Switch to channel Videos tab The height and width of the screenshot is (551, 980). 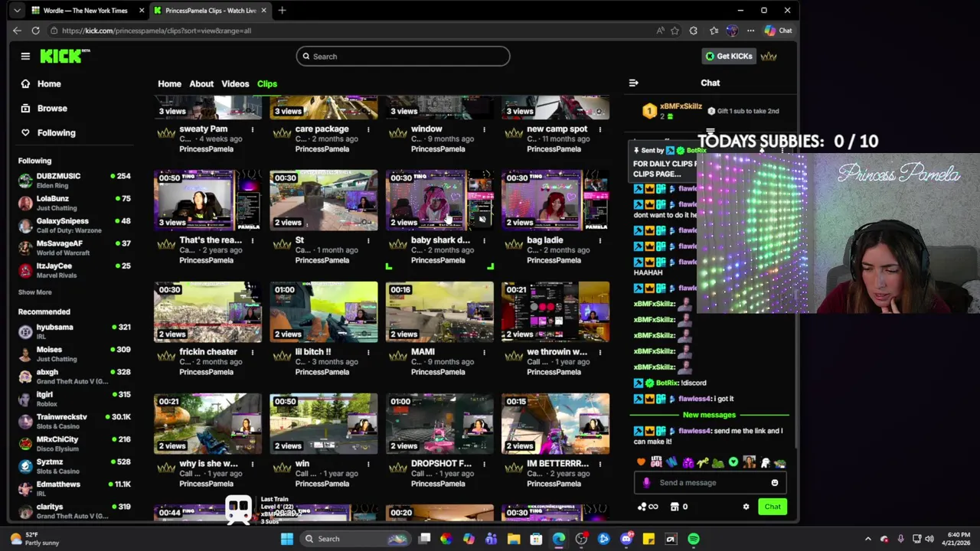(x=235, y=83)
